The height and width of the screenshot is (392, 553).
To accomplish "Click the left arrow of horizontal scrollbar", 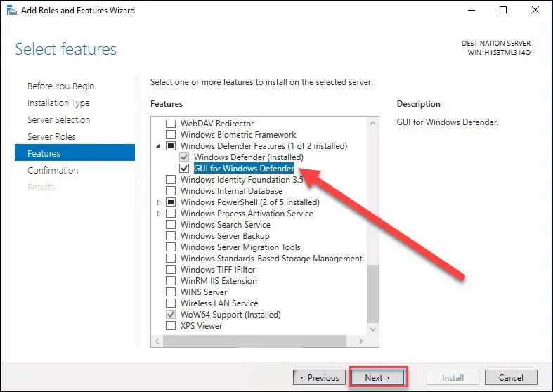I will pyautogui.click(x=157, y=341).
